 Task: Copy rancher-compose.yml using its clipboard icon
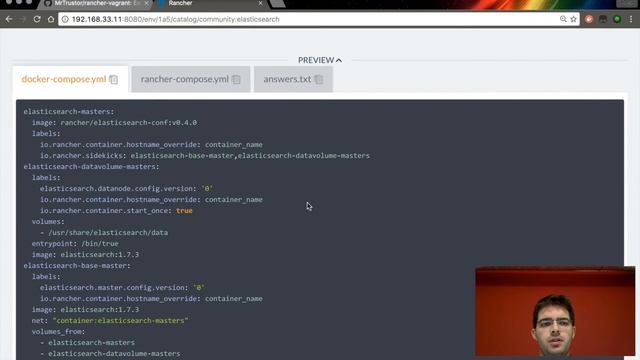click(x=236, y=80)
